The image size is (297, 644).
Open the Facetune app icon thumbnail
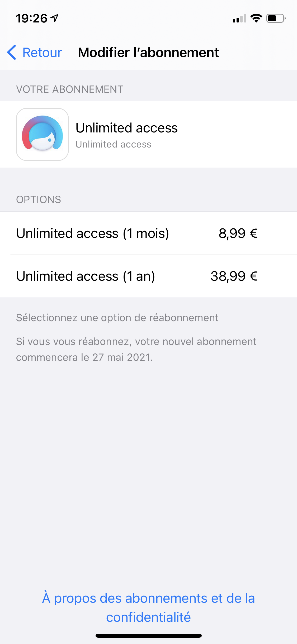tap(43, 134)
